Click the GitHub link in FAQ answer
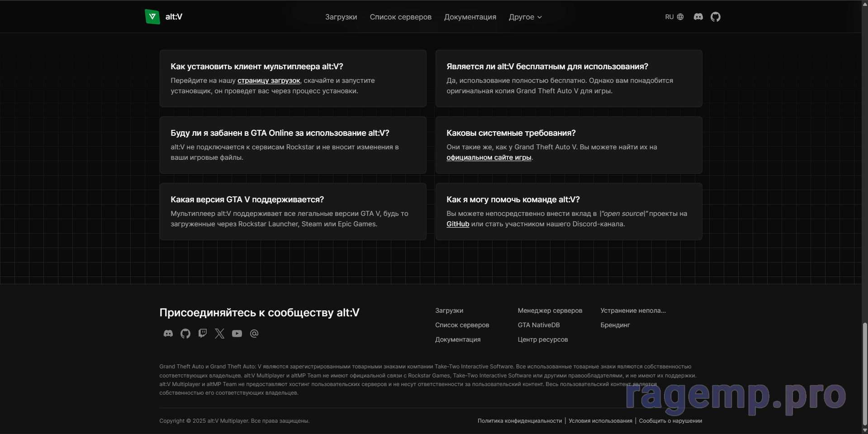Image resolution: width=868 pixels, height=434 pixels. click(458, 224)
